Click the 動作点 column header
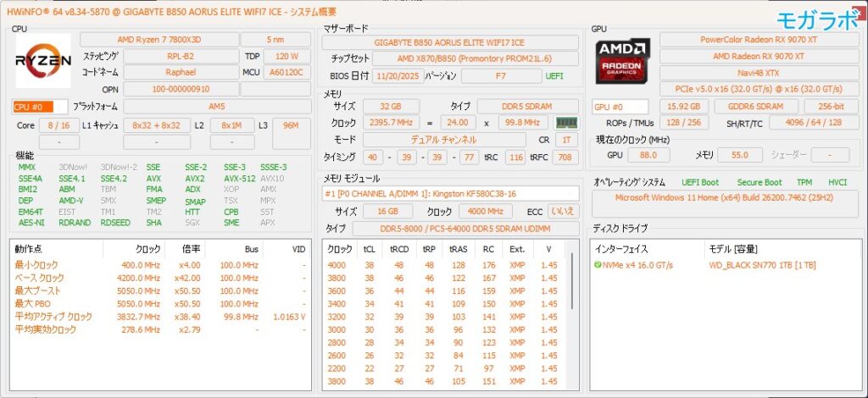Viewport: 868px width, 398px height. [57, 249]
